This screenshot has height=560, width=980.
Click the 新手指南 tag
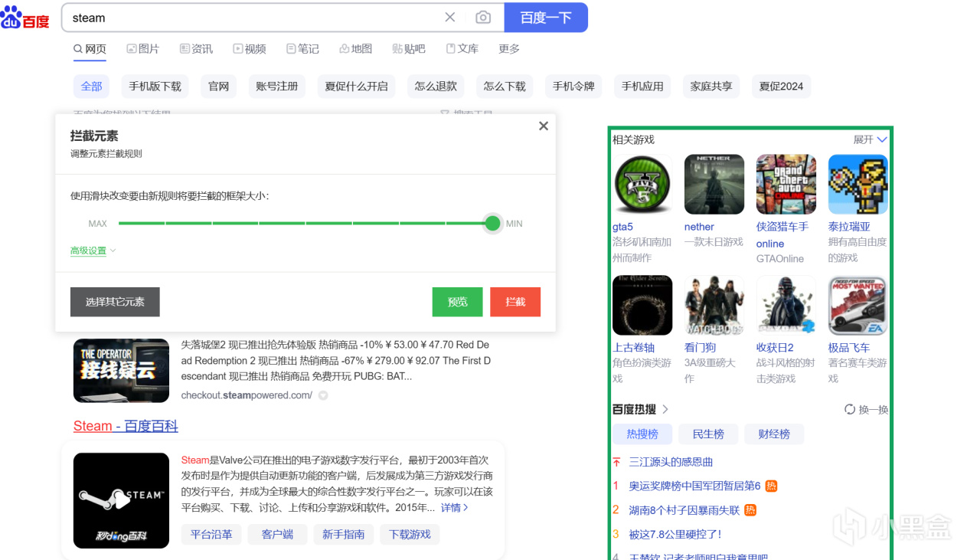343,534
